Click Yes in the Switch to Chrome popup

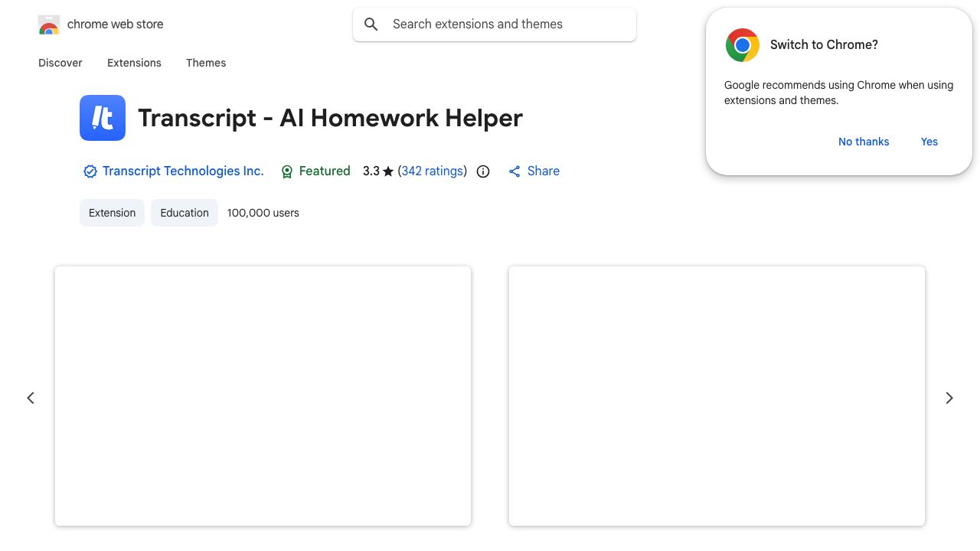tap(929, 142)
